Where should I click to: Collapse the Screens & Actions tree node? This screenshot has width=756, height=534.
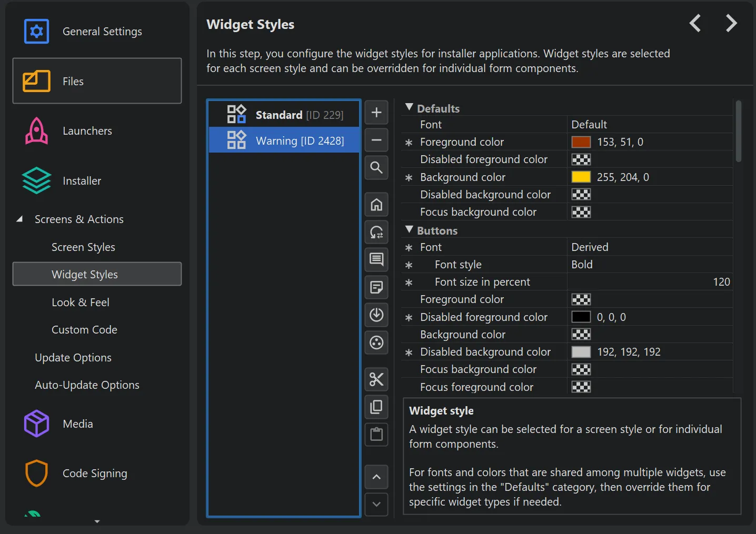(x=19, y=219)
